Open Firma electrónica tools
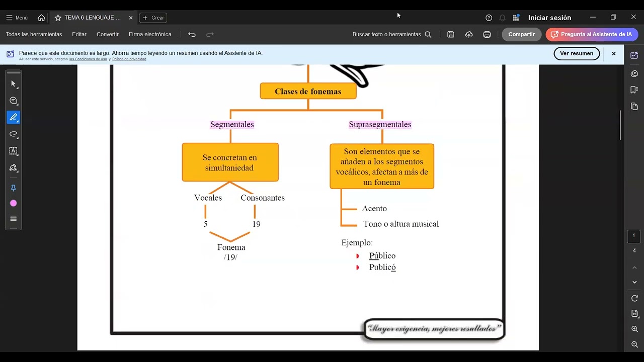Screen dimensions: 644x362 tap(150, 34)
